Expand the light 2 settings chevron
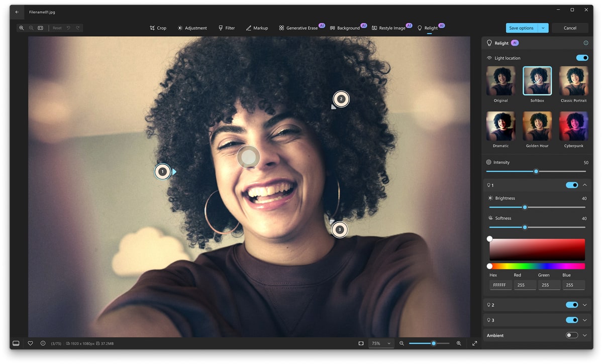 [585, 305]
